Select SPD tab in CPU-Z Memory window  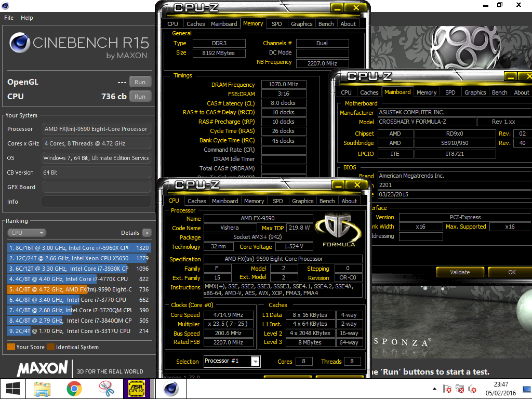pos(277,24)
